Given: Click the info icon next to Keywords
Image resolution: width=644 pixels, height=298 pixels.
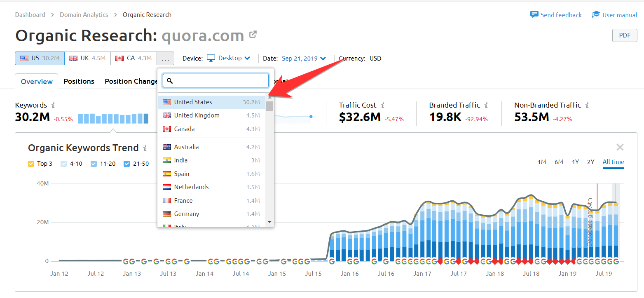Looking at the screenshot, I should [x=53, y=106].
